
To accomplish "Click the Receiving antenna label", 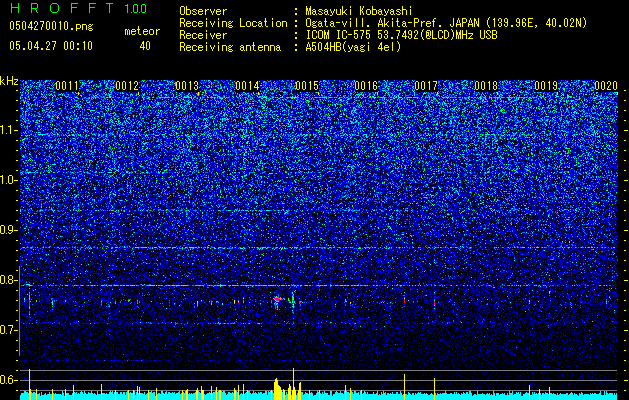I will pyautogui.click(x=230, y=47).
